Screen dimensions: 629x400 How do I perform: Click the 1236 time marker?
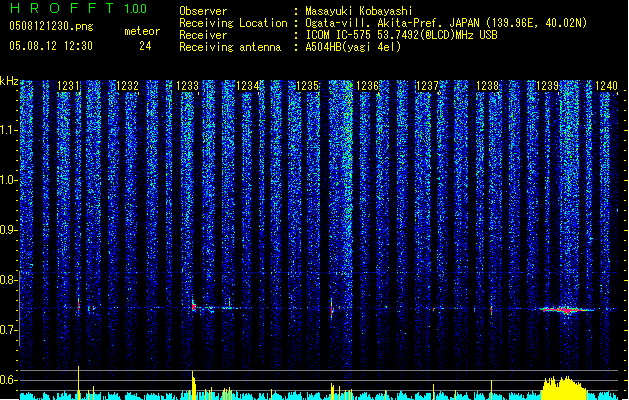click(367, 86)
